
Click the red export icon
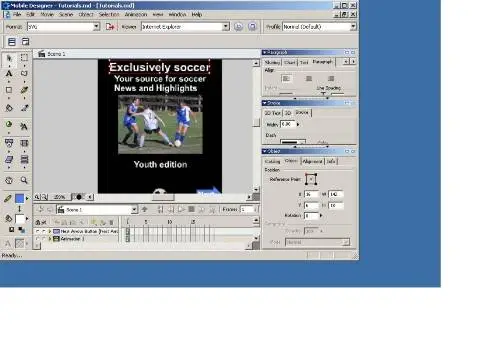point(110,27)
